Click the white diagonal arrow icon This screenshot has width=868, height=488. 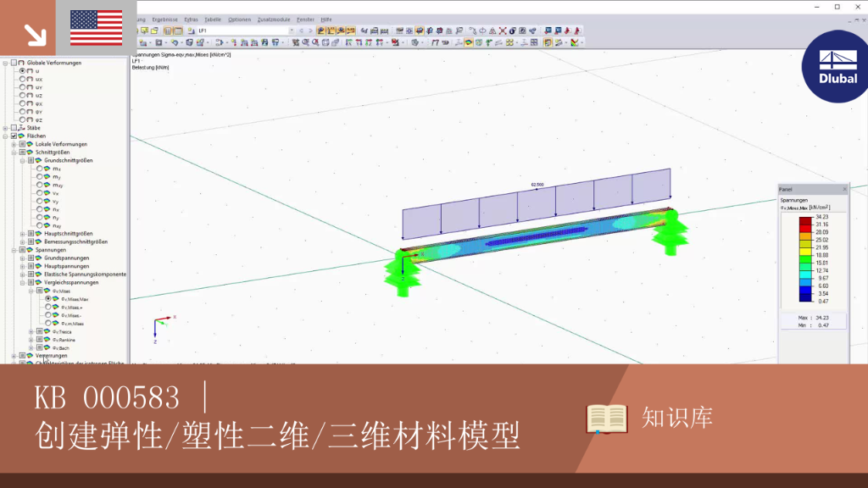pos(35,35)
